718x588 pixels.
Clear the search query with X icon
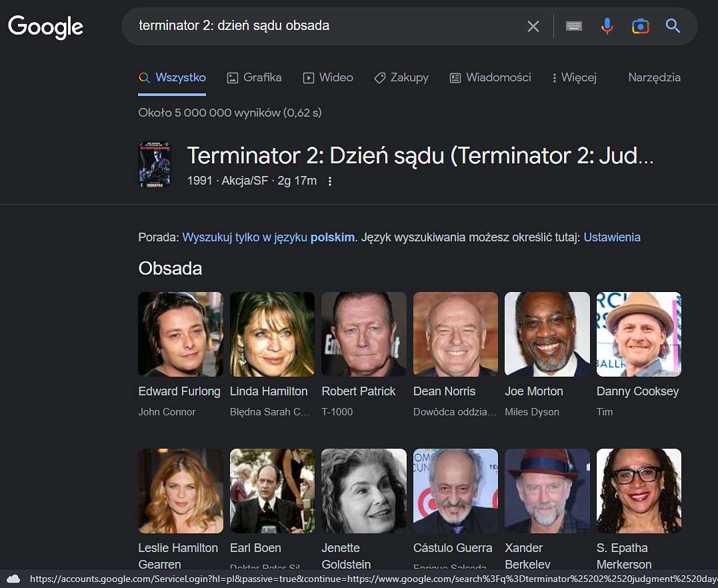533,26
